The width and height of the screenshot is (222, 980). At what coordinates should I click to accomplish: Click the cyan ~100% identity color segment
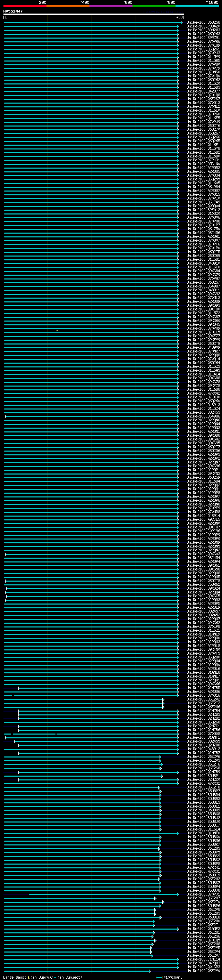coord(197,6)
